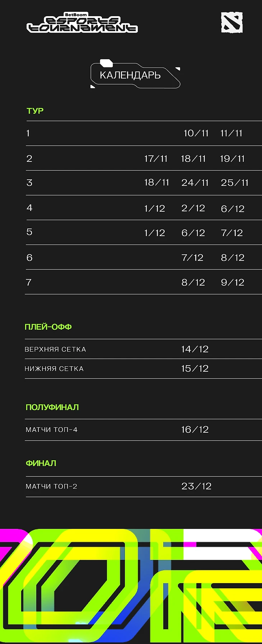This screenshot has width=262, height=644.
Task: Select round 7 date 9/12
Action: 233,282
